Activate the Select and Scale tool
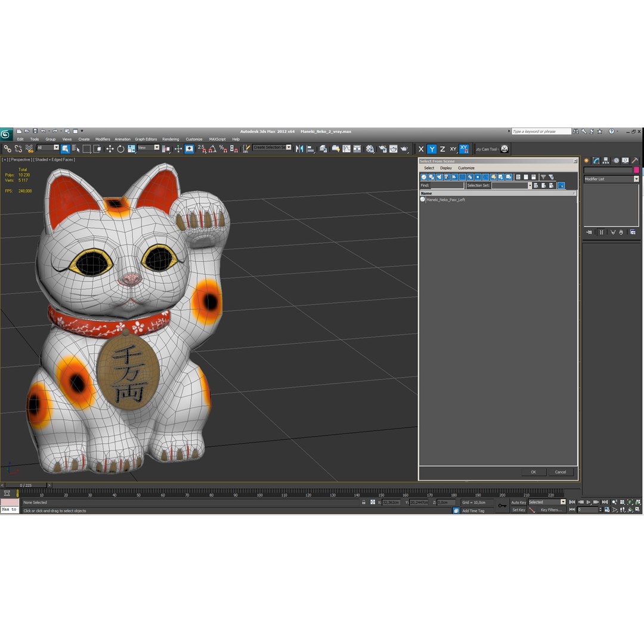The width and height of the screenshot is (644, 644). pyautogui.click(x=131, y=148)
